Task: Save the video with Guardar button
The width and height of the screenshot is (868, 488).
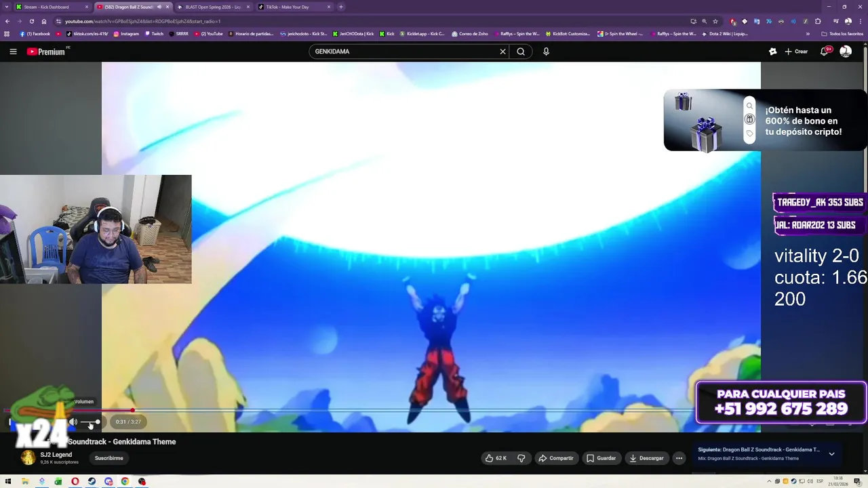Action: 601,458
